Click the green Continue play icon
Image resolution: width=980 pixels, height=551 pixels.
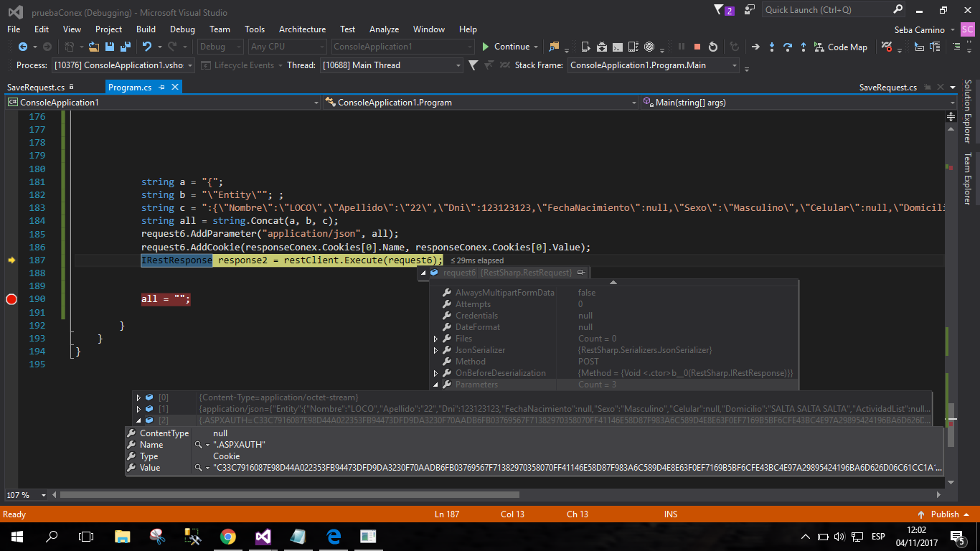[x=486, y=47]
